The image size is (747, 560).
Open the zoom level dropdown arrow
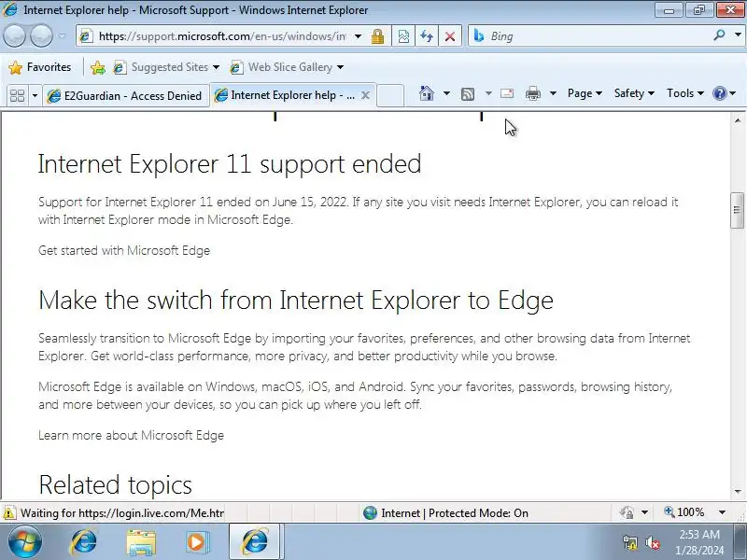click(722, 512)
